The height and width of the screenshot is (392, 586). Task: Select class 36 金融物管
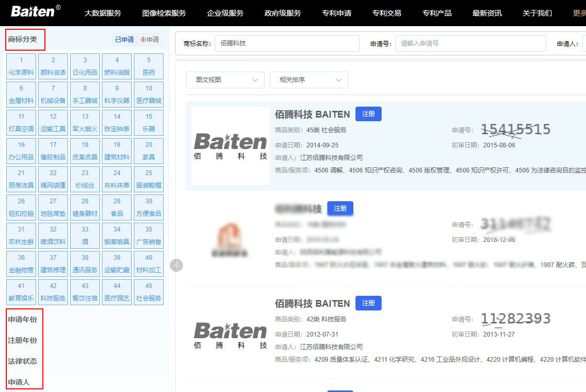coord(21,264)
